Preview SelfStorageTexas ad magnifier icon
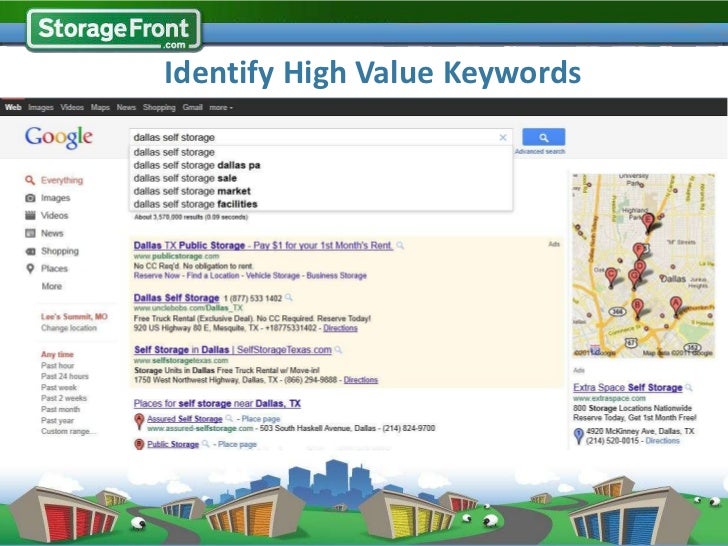Image resolution: width=728 pixels, height=546 pixels. [x=338, y=350]
